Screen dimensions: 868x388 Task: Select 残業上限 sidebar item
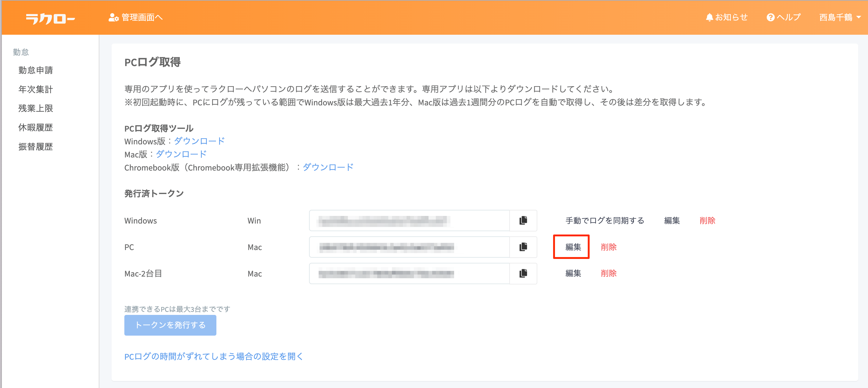click(x=35, y=108)
